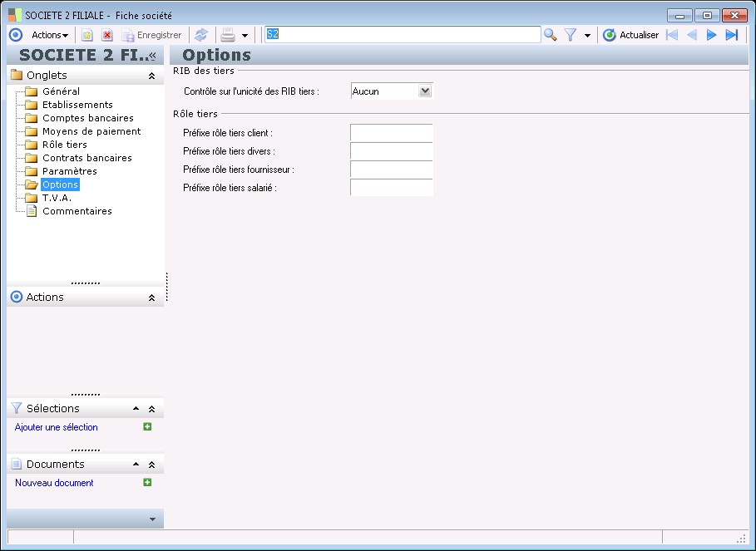Click the green plus beside Ajouter une sélection
The width and height of the screenshot is (756, 551).
tap(147, 426)
